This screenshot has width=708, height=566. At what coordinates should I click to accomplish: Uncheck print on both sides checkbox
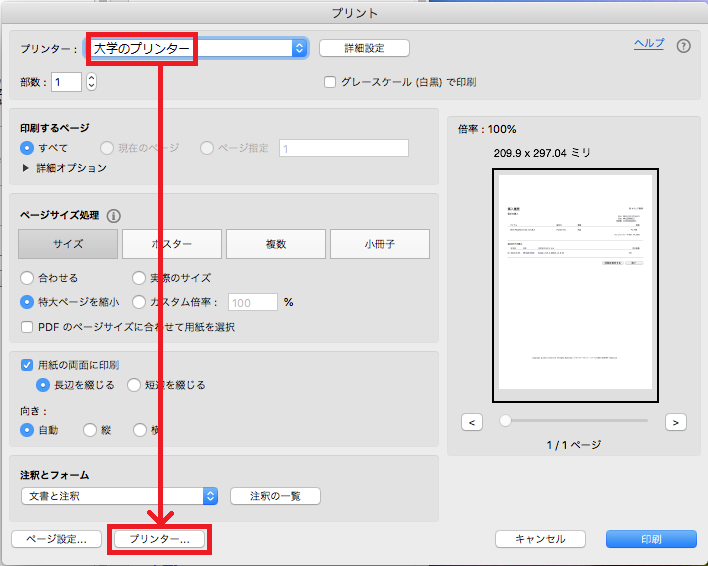tap(27, 365)
